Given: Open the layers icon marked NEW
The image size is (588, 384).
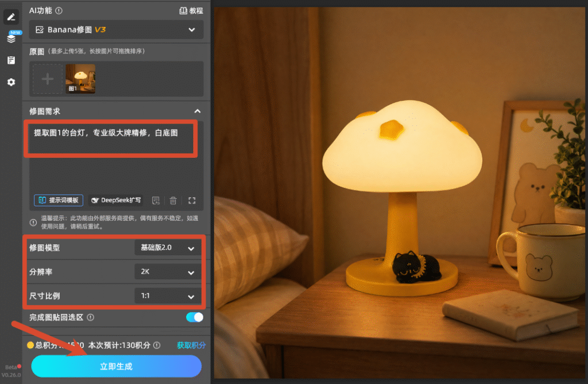Looking at the screenshot, I should pyautogui.click(x=11, y=38).
